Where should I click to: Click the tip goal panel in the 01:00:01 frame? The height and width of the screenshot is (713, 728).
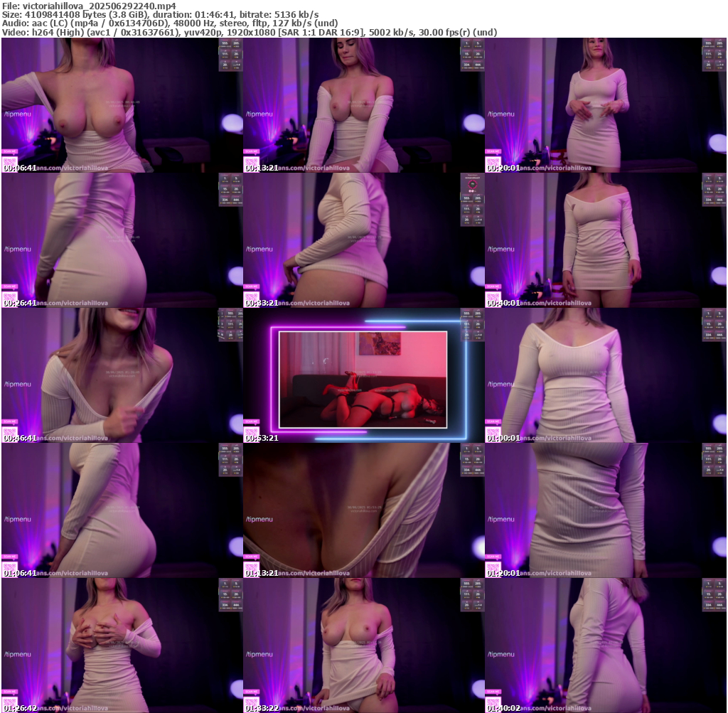pyautogui.click(x=714, y=325)
